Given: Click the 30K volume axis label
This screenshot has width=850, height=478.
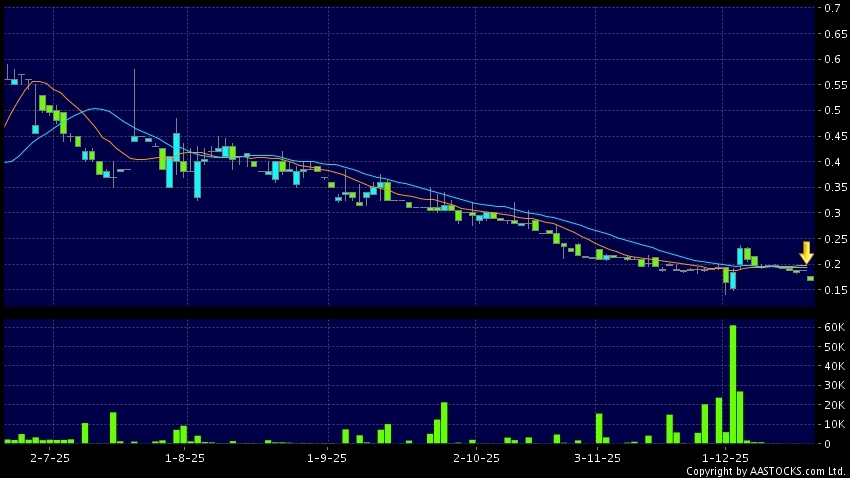Looking at the screenshot, I should [x=834, y=385].
